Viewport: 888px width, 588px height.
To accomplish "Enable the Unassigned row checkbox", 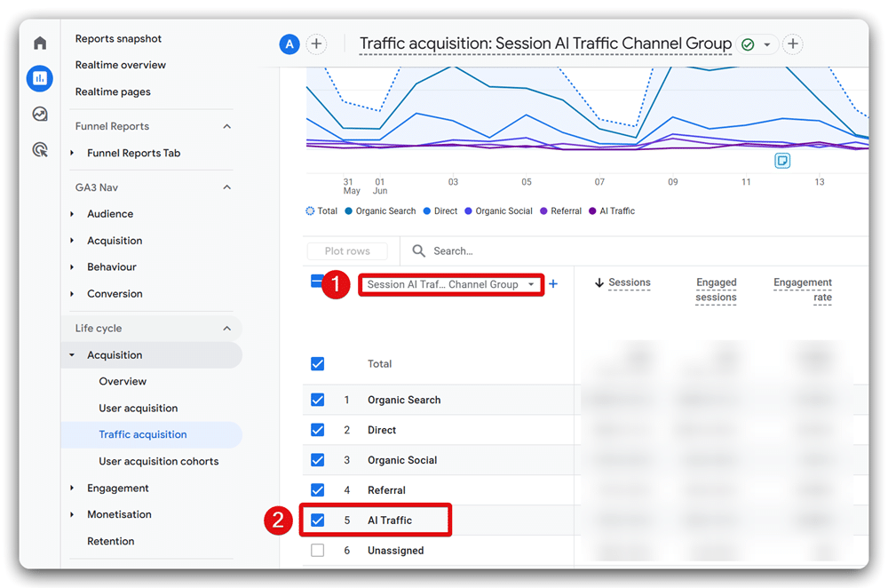I will 318,550.
